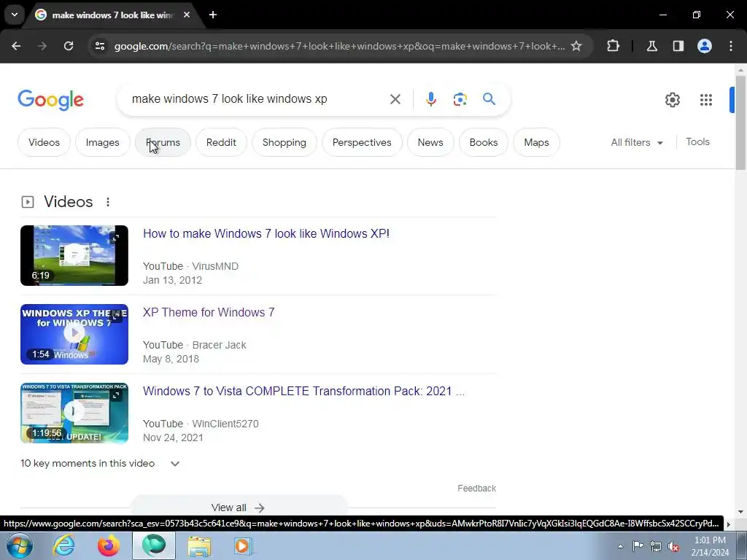Filter results by Videos

44,142
